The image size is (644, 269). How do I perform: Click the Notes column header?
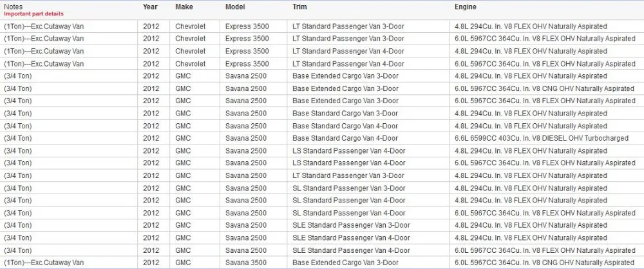[x=13, y=7]
